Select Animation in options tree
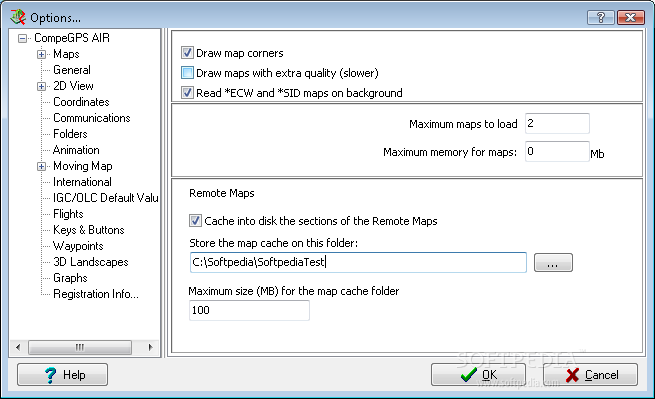 click(x=76, y=150)
